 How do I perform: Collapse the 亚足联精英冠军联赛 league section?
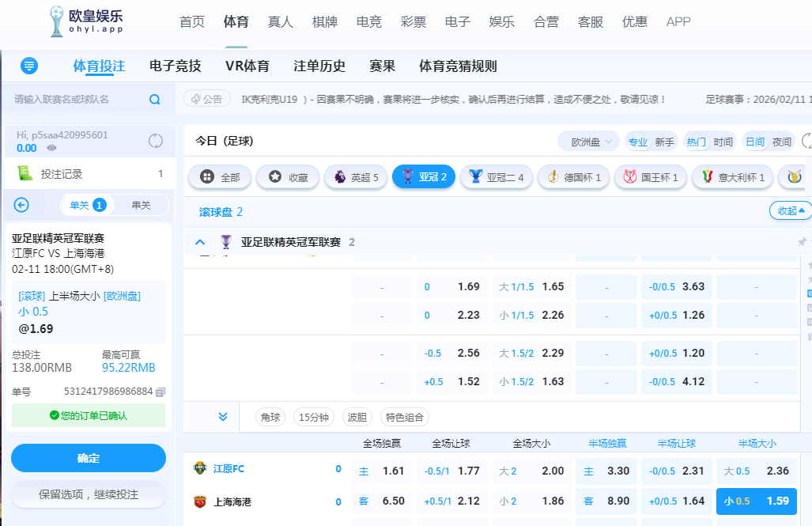point(200,242)
